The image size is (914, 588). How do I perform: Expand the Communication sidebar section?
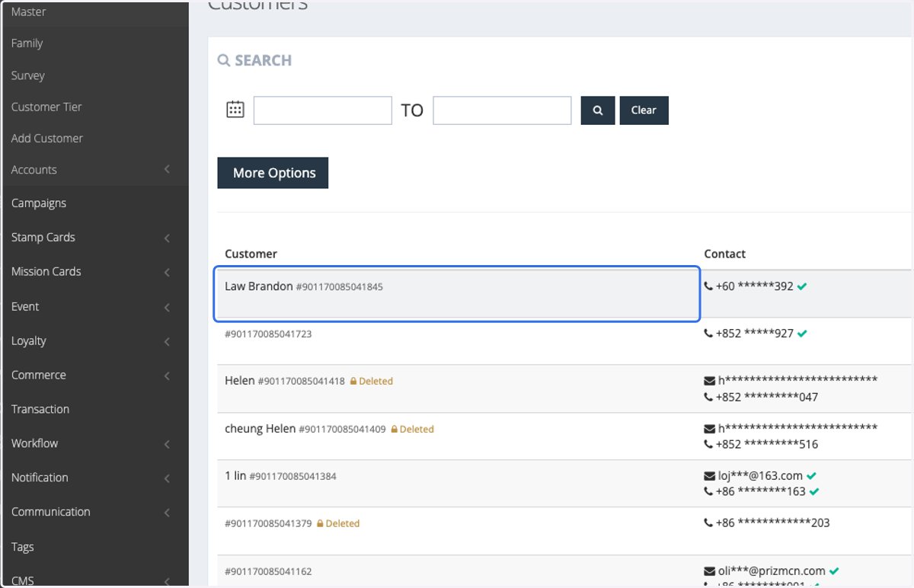(x=94, y=512)
